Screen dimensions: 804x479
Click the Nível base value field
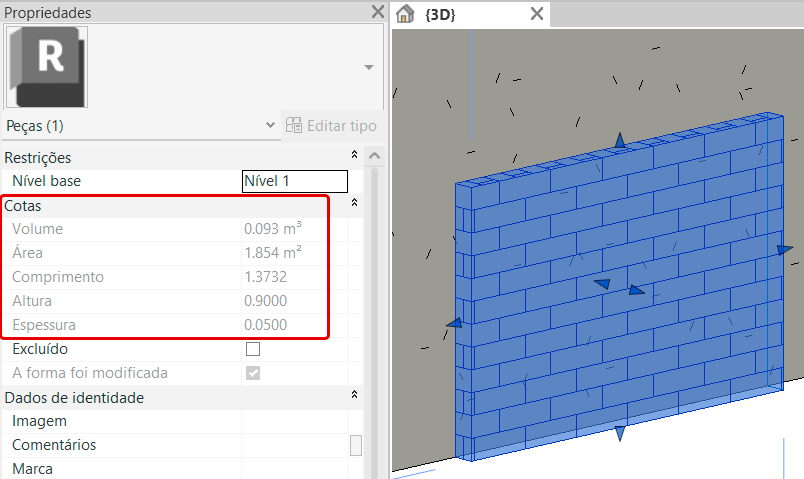[x=295, y=181]
